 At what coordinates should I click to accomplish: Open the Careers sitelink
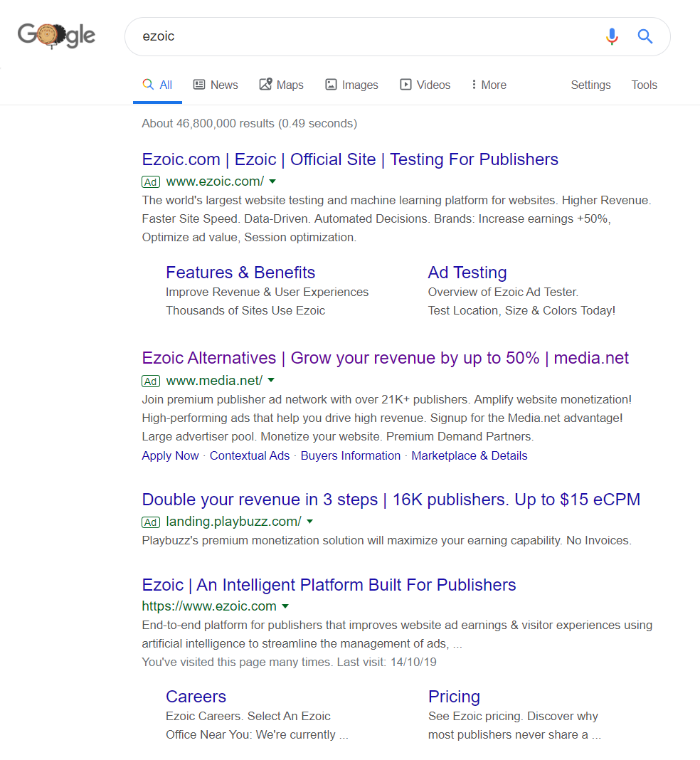[x=196, y=697]
